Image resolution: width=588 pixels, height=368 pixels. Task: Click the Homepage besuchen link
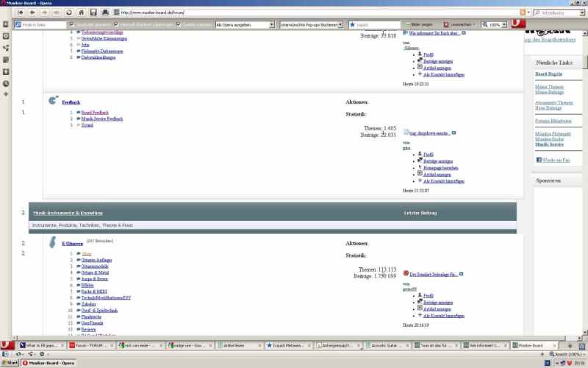tap(440, 168)
